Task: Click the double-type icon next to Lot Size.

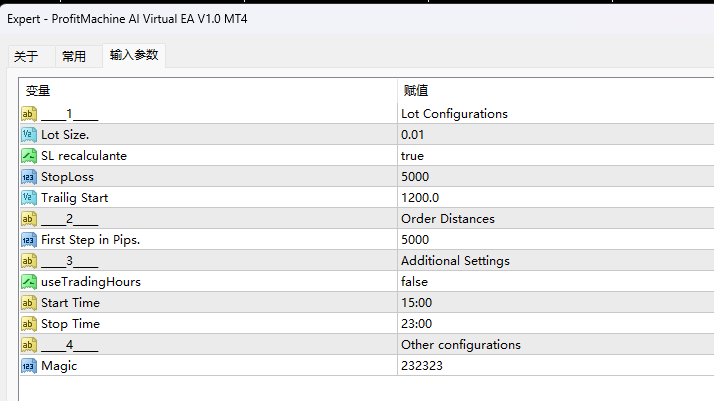Action: click(x=28, y=135)
